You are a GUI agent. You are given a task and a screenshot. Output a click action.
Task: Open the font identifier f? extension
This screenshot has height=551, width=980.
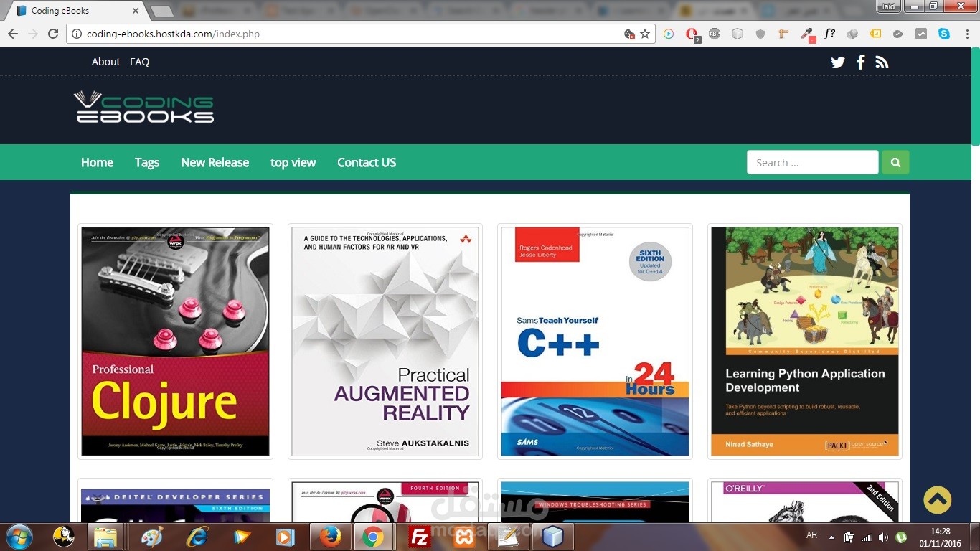coord(829,34)
